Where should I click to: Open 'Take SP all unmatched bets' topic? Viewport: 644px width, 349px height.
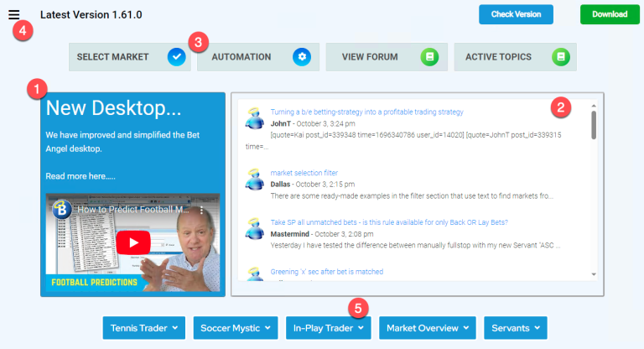[x=389, y=222]
